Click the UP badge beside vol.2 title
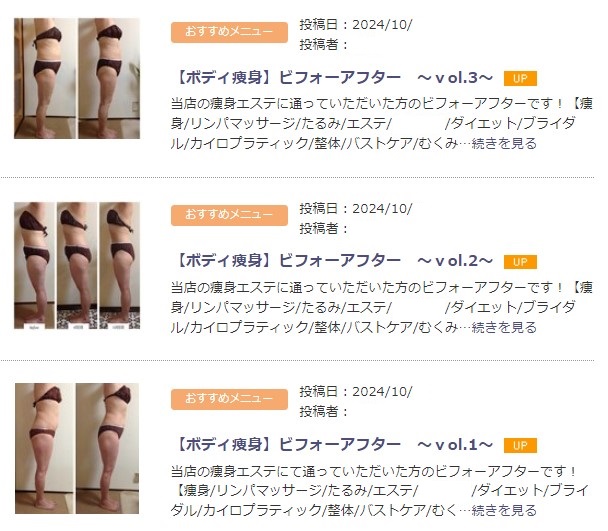 (x=520, y=262)
